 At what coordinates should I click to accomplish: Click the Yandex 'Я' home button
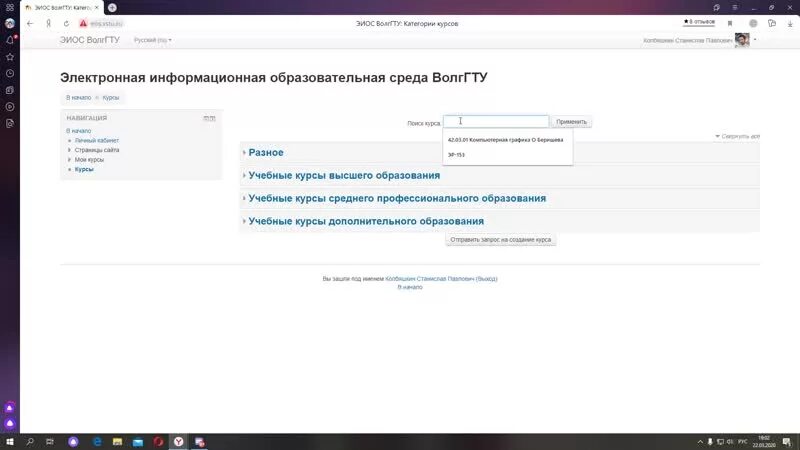(x=48, y=23)
